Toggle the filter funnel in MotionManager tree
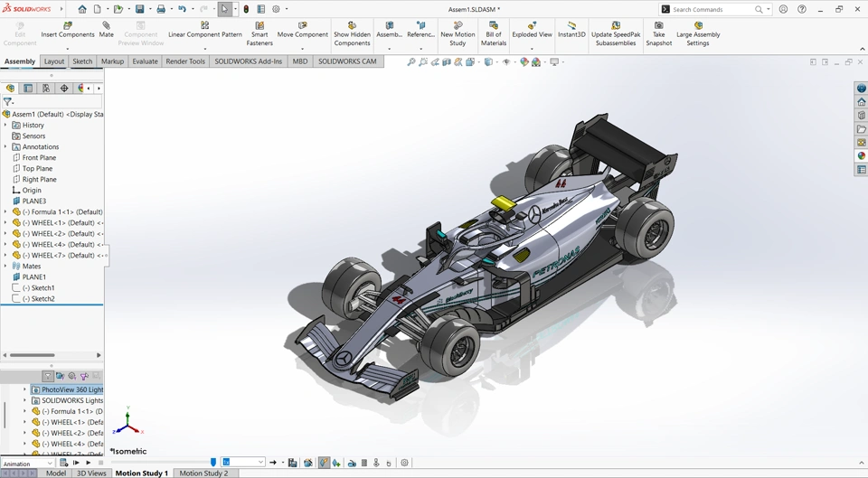The height and width of the screenshot is (478, 868). click(x=48, y=376)
